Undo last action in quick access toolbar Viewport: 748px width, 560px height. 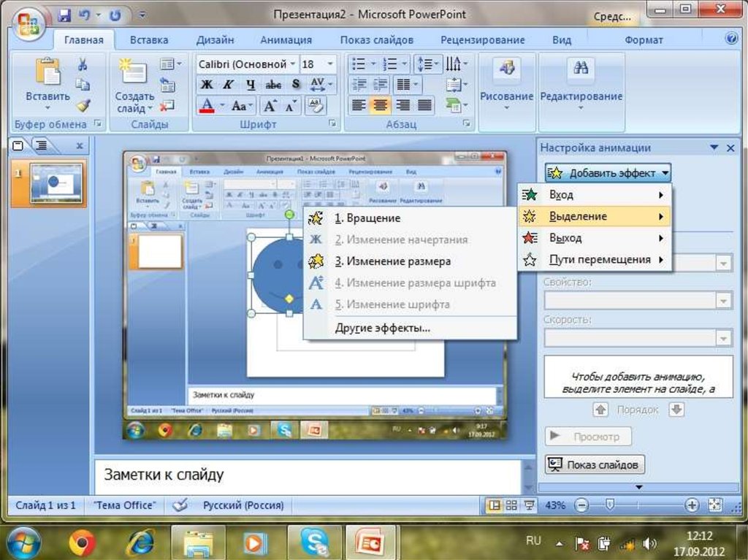(85, 15)
